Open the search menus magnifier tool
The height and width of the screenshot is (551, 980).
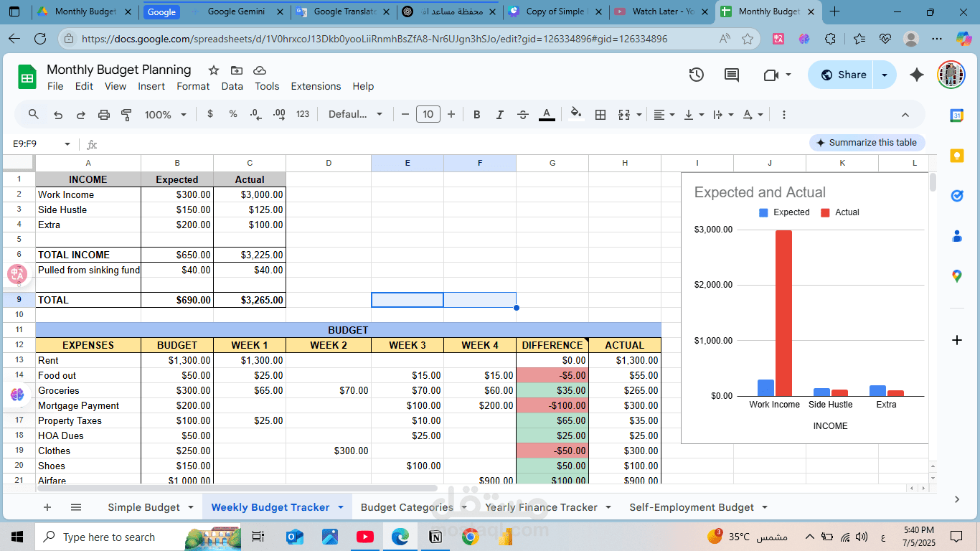[x=34, y=114]
